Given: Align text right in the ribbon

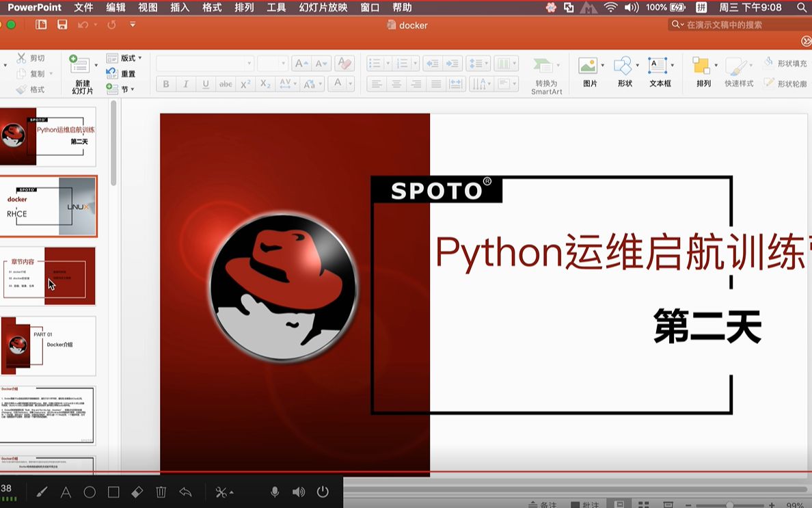Looking at the screenshot, I should (416, 84).
